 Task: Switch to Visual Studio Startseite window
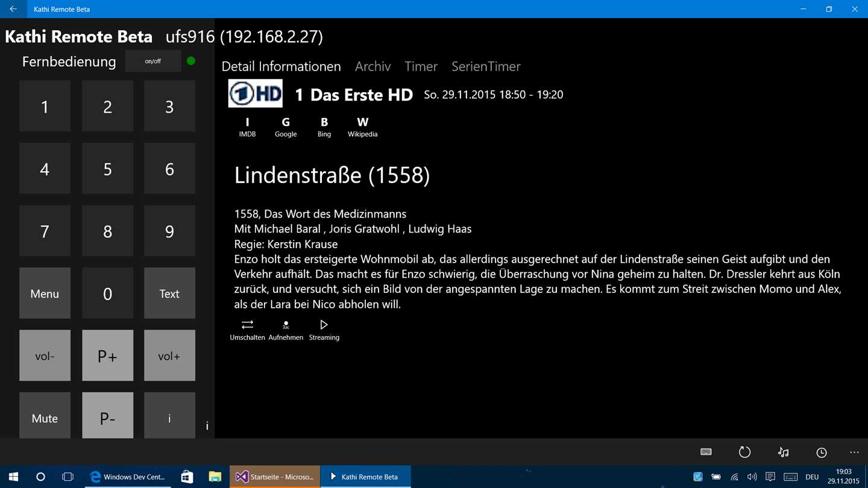[x=274, y=477]
